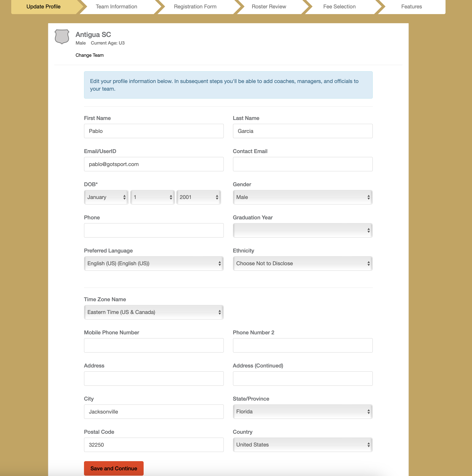Image resolution: width=472 pixels, height=476 pixels.
Task: Open the Update Profile step tab
Action: 43,7
